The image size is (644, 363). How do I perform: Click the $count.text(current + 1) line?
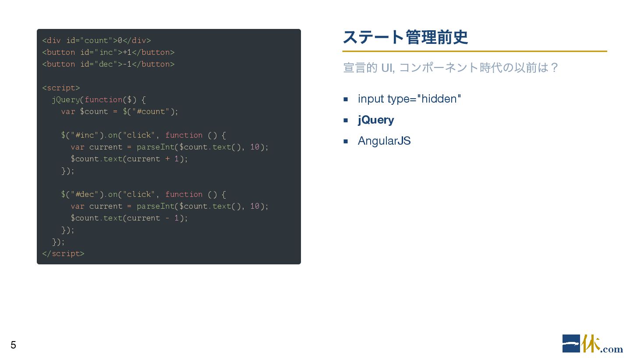tap(129, 159)
